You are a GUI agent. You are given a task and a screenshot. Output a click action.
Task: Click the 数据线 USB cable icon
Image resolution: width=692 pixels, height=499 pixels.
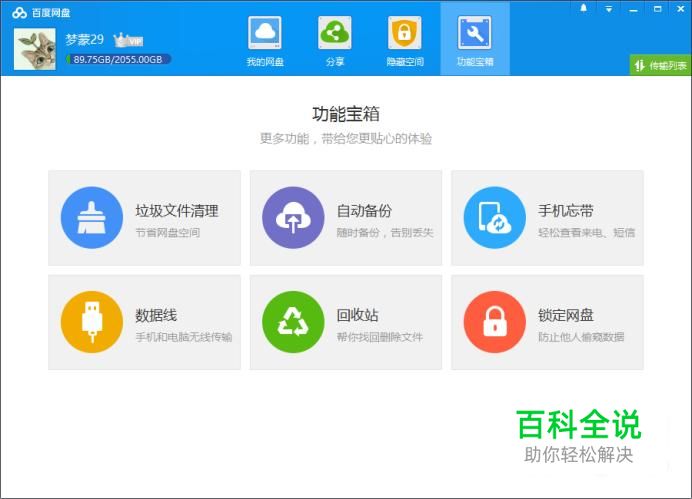click(x=92, y=322)
